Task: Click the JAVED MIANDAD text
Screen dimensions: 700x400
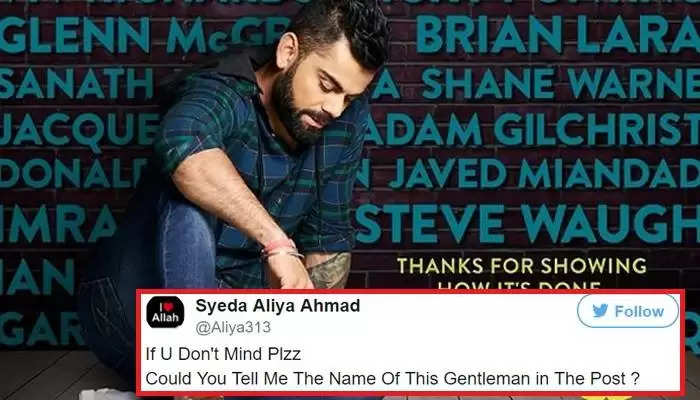Action: pos(527,173)
